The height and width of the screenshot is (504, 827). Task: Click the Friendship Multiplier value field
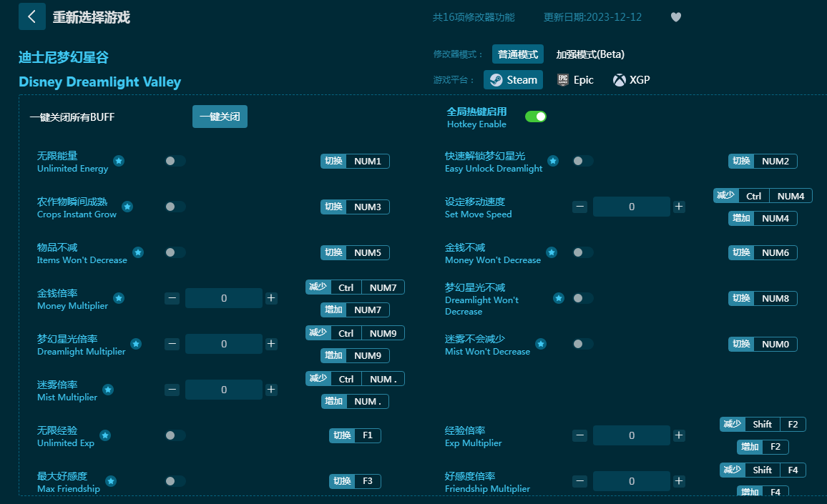click(631, 481)
